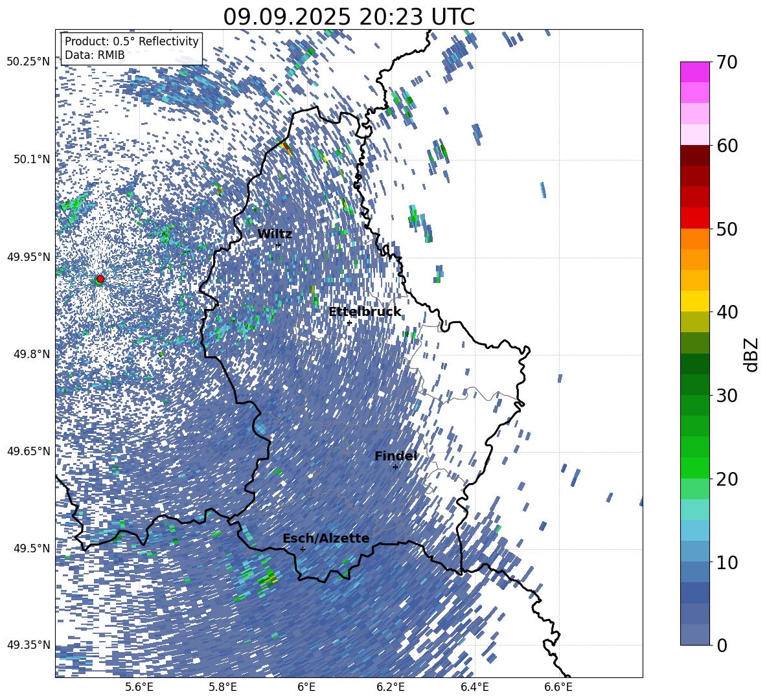The width and height of the screenshot is (767, 700).
Task: Click the Esch/Alzette city label
Action: click(x=326, y=538)
